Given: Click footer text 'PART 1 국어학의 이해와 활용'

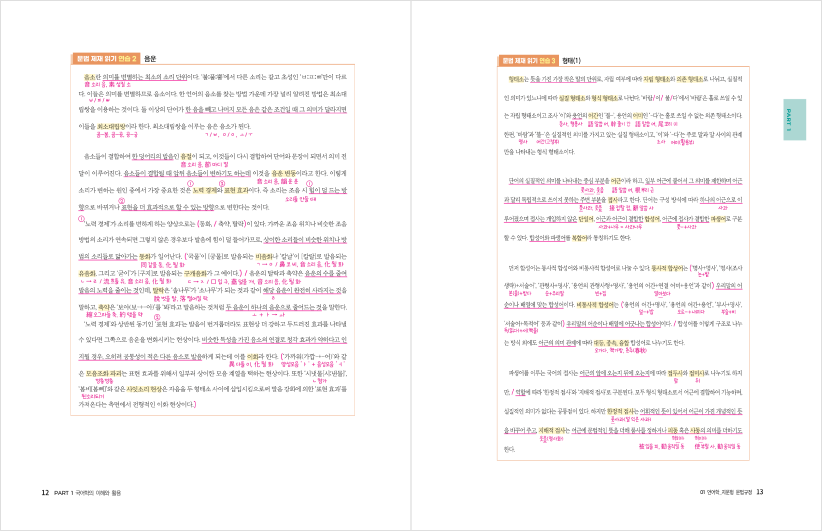Looking at the screenshot, I should (x=93, y=491).
